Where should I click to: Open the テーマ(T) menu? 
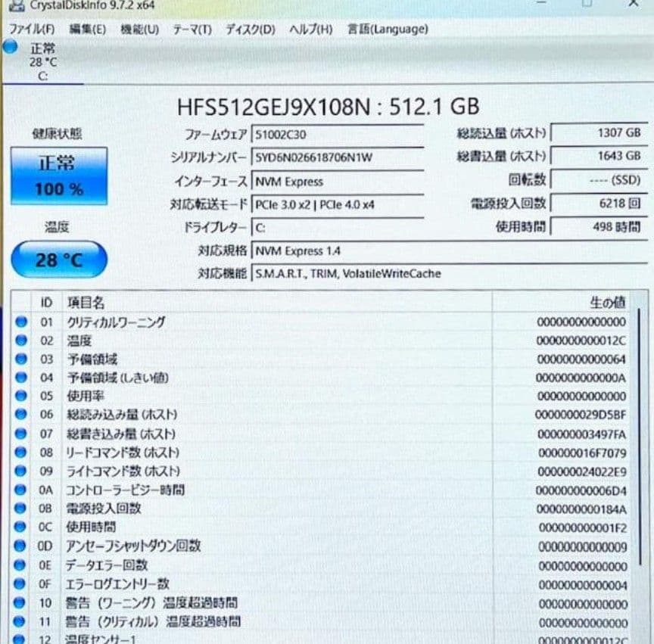[x=192, y=30]
